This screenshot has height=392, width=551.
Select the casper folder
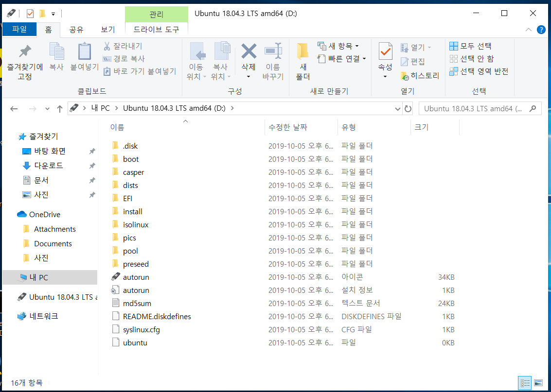[x=134, y=172]
